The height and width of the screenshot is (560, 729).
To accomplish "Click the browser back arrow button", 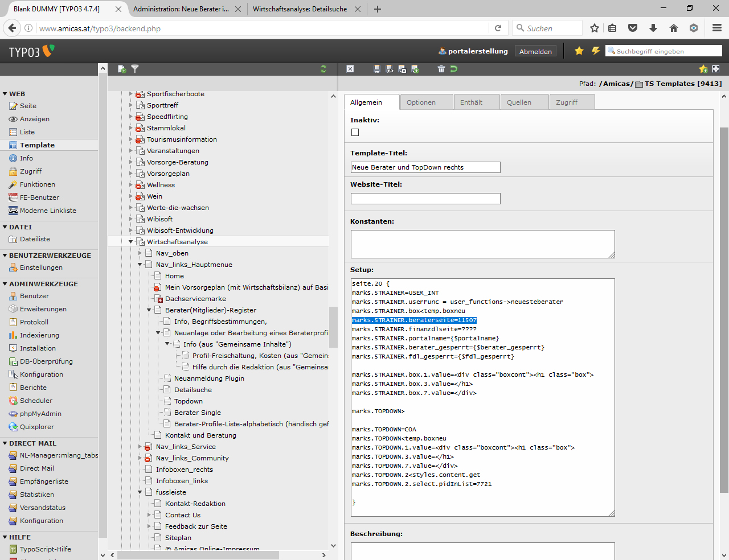I will (x=12, y=28).
